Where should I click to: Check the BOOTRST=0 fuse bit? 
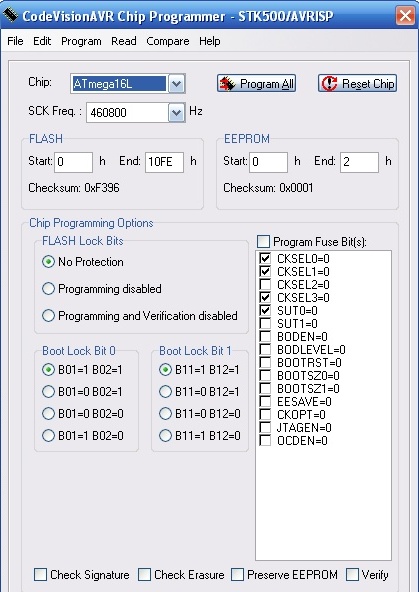pos(265,362)
